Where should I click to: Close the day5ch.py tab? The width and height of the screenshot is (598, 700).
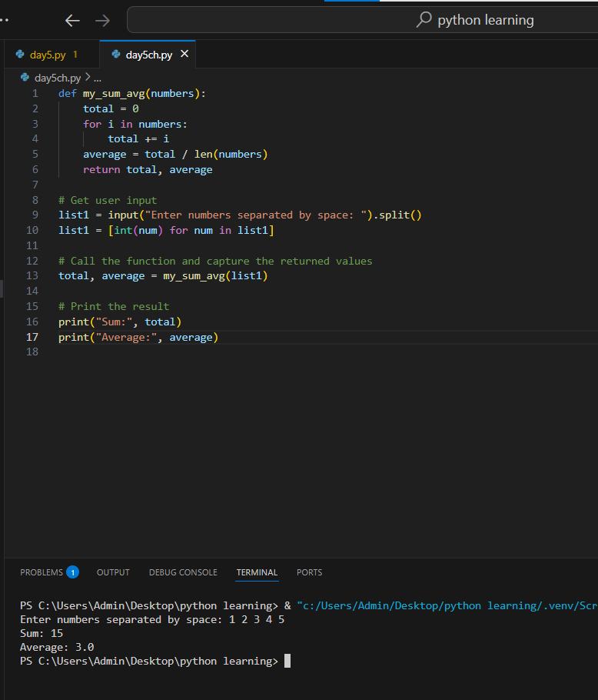[184, 54]
